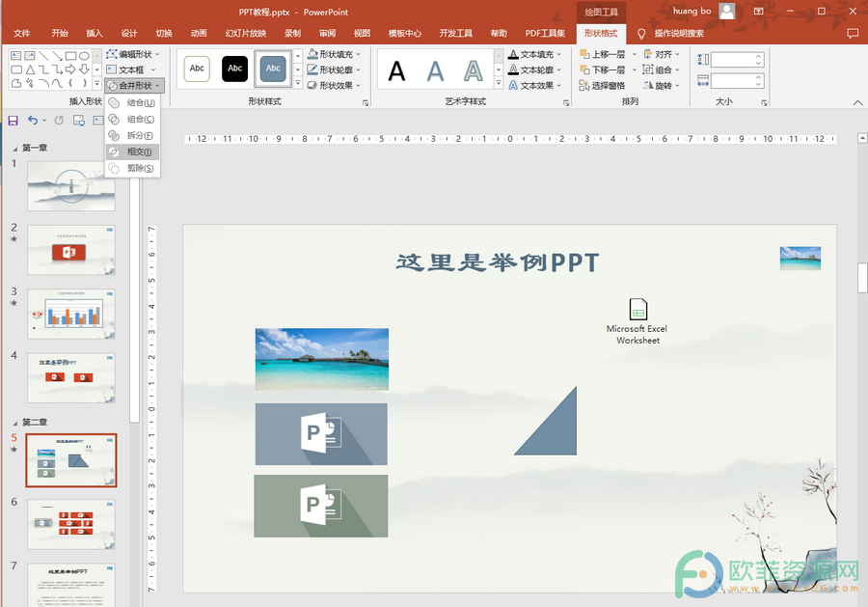Open the ribbon display options icon

pos(758,11)
